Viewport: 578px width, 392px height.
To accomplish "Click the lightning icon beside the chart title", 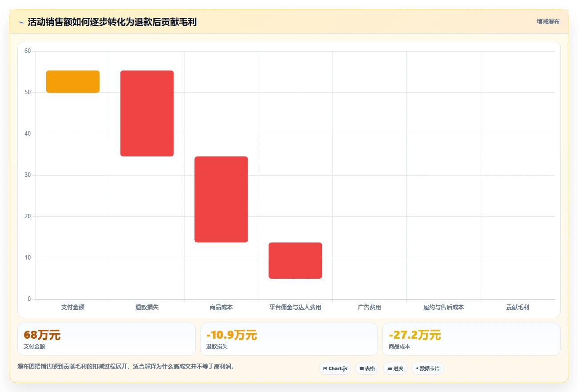I will click(x=21, y=22).
